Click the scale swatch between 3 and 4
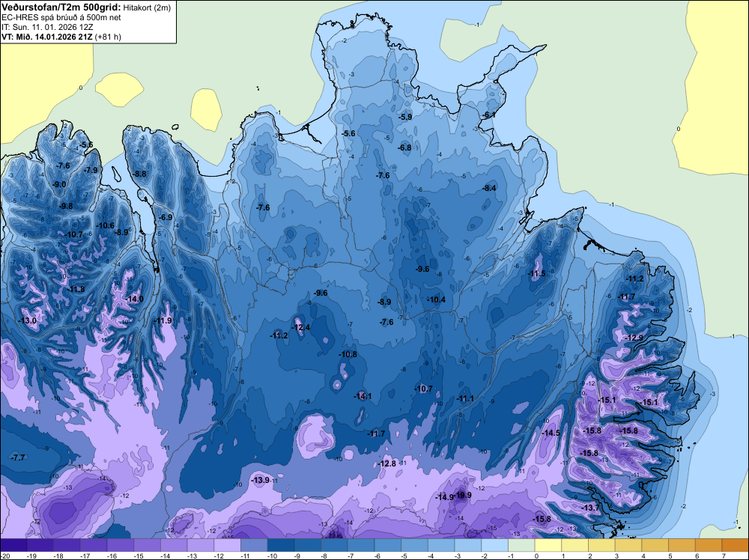 pos(628,545)
